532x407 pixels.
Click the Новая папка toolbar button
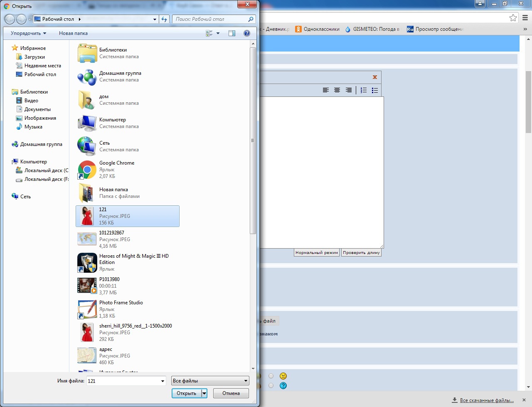tap(73, 33)
